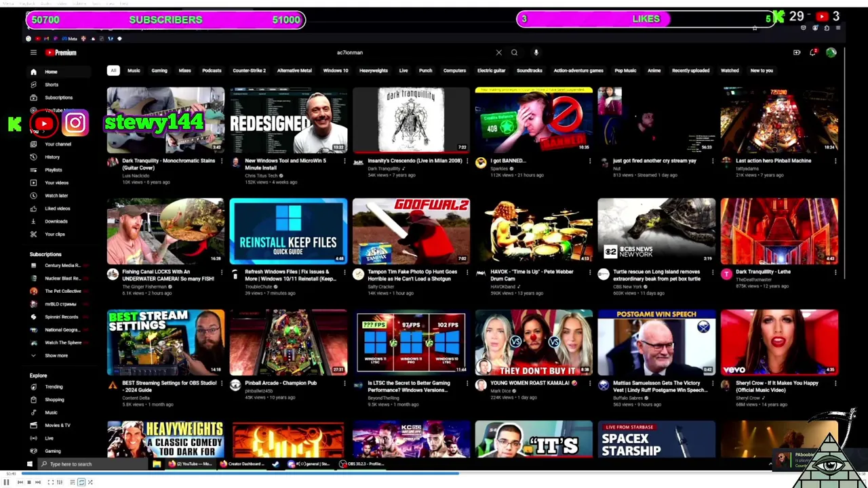The image size is (868, 488).
Task: Play the REINSTALL KEEP FILES thumbnail
Action: pyautogui.click(x=288, y=231)
